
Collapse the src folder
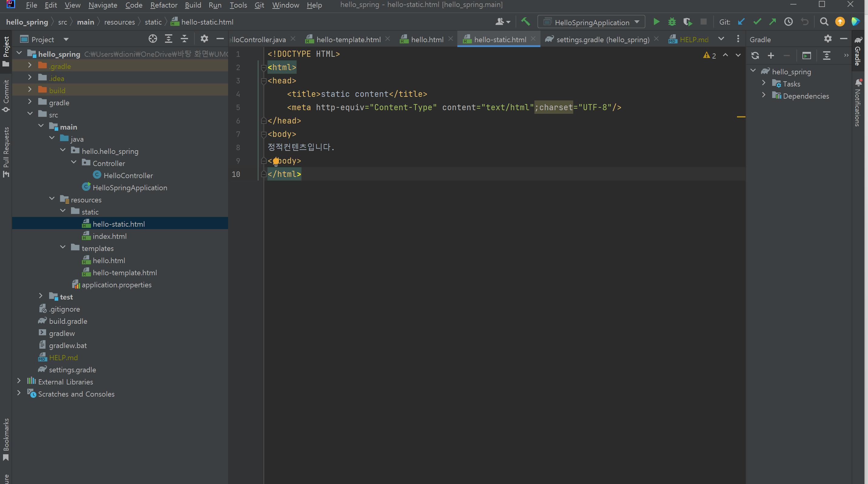pyautogui.click(x=30, y=114)
